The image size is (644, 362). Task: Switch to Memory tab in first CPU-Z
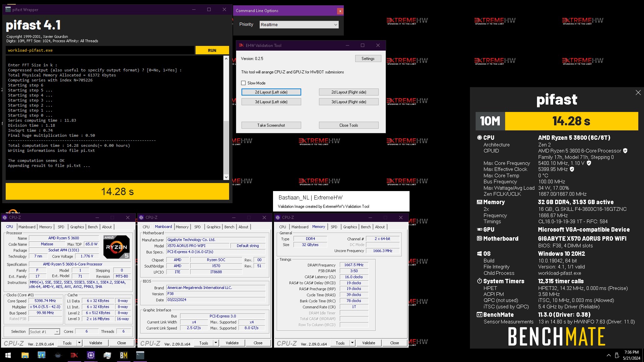[x=46, y=227]
